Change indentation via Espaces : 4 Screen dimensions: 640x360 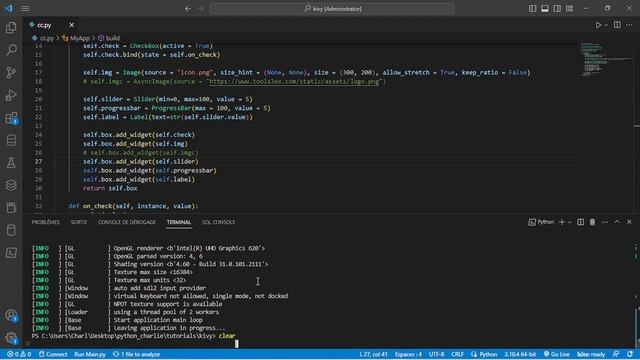pyautogui.click(x=408, y=354)
